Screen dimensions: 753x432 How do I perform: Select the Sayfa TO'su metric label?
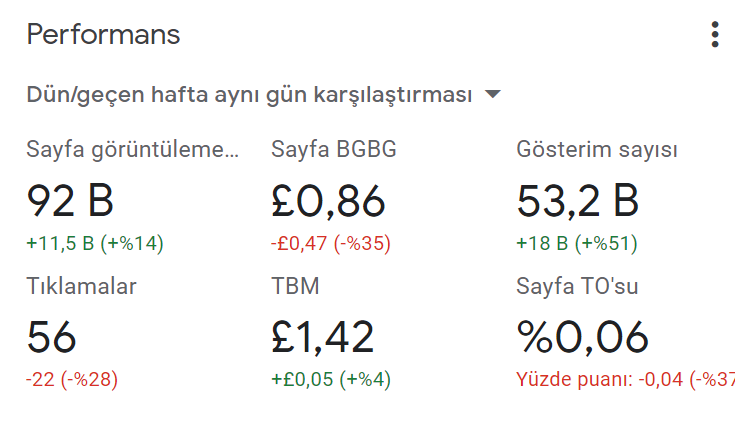pos(577,286)
